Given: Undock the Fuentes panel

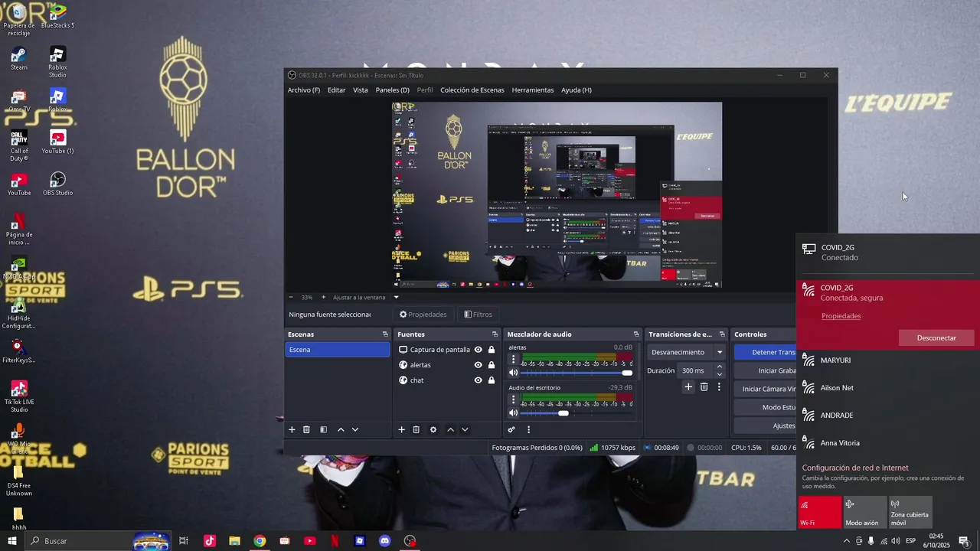Looking at the screenshot, I should (x=495, y=334).
